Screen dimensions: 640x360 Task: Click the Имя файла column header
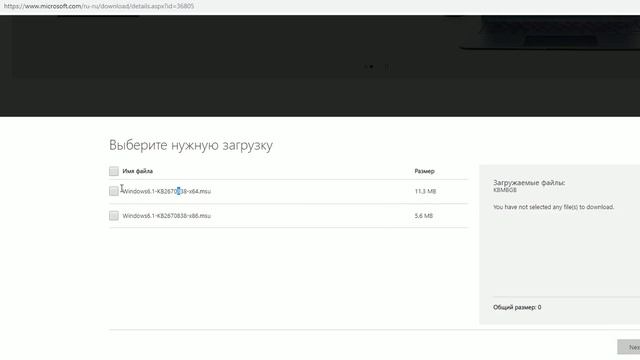tap(138, 171)
